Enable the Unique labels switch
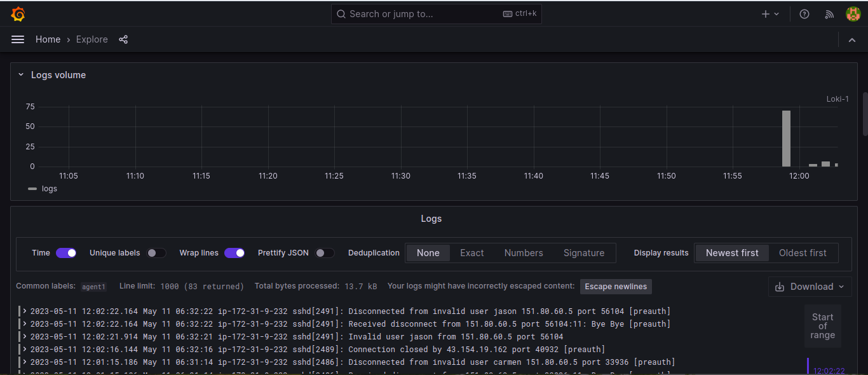The image size is (868, 375). pos(156,253)
